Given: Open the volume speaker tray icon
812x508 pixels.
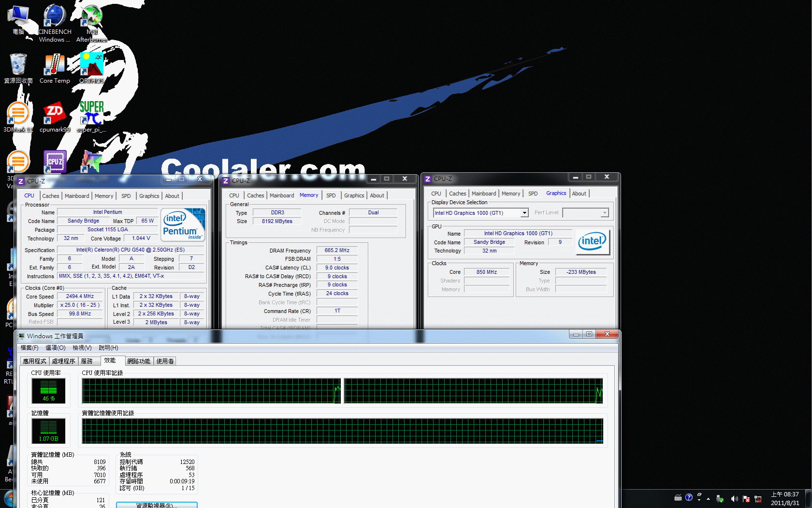Looking at the screenshot, I should click(x=734, y=499).
